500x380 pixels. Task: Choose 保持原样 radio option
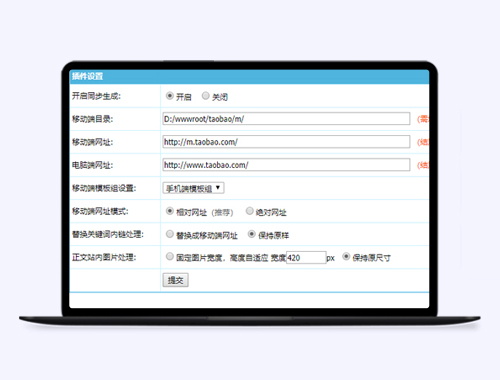252,234
